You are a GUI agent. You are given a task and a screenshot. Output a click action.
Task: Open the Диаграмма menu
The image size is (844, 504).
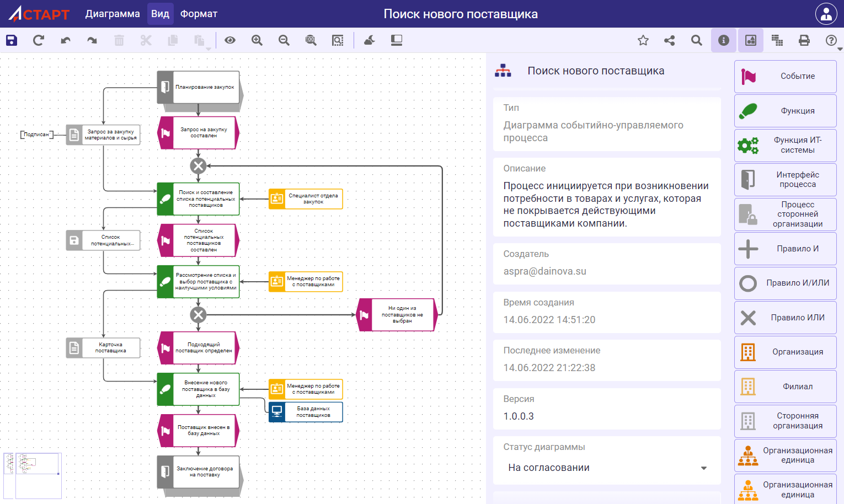[x=113, y=14]
